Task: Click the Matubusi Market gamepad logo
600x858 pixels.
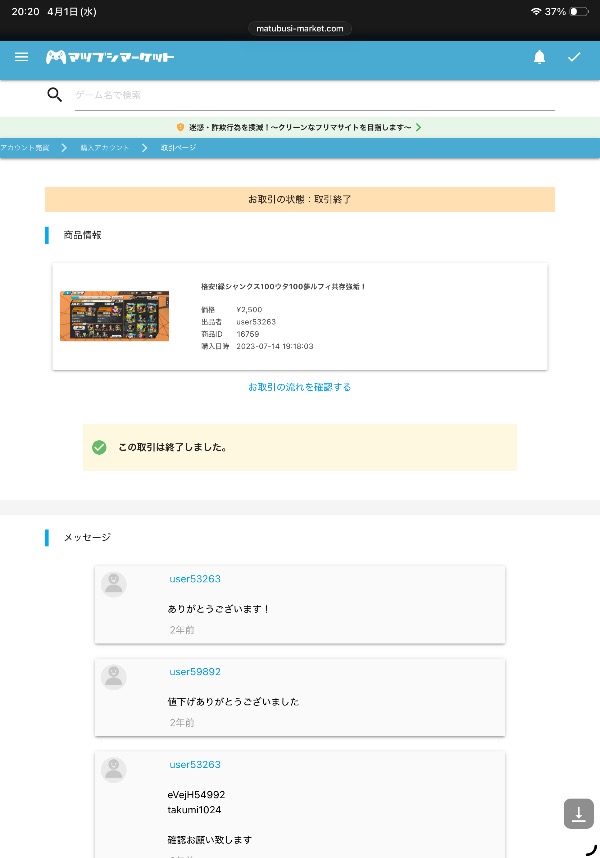Action: (x=57, y=57)
